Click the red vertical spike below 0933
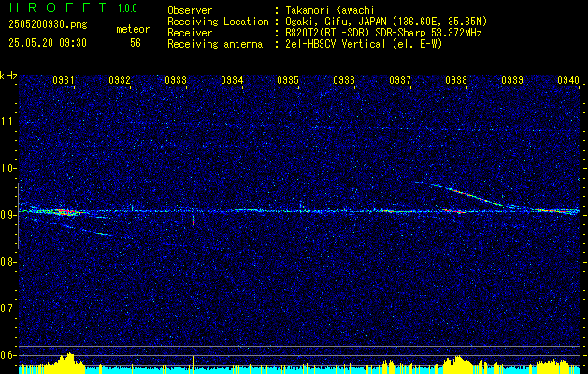This screenshot has height=374, width=588. pyautogui.click(x=193, y=221)
